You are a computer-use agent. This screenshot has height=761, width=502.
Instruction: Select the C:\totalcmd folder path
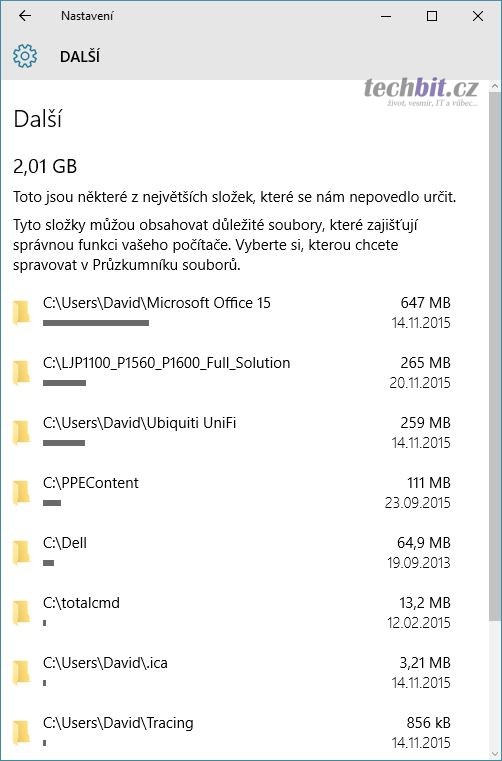tap(81, 603)
